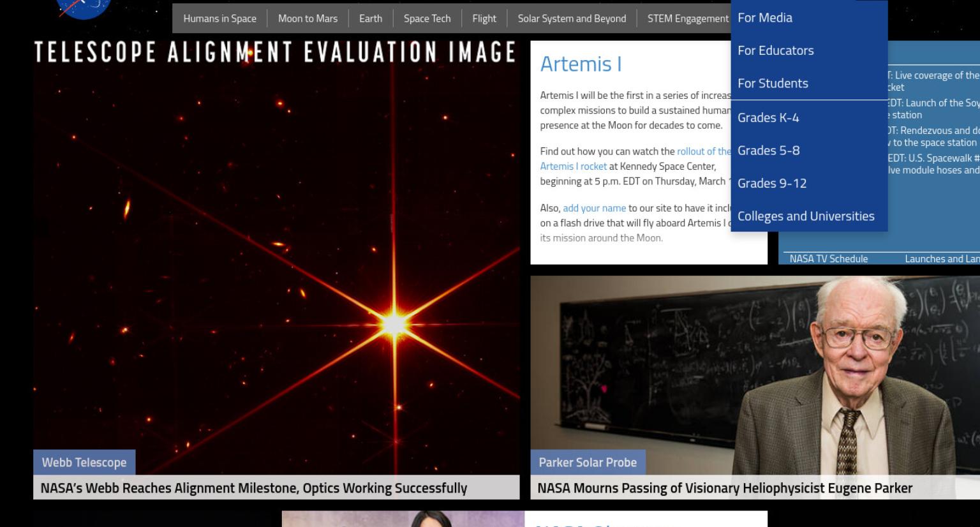980x527 pixels.
Task: Click the U.S. Spacewalk schedule entry
Action: click(933, 164)
